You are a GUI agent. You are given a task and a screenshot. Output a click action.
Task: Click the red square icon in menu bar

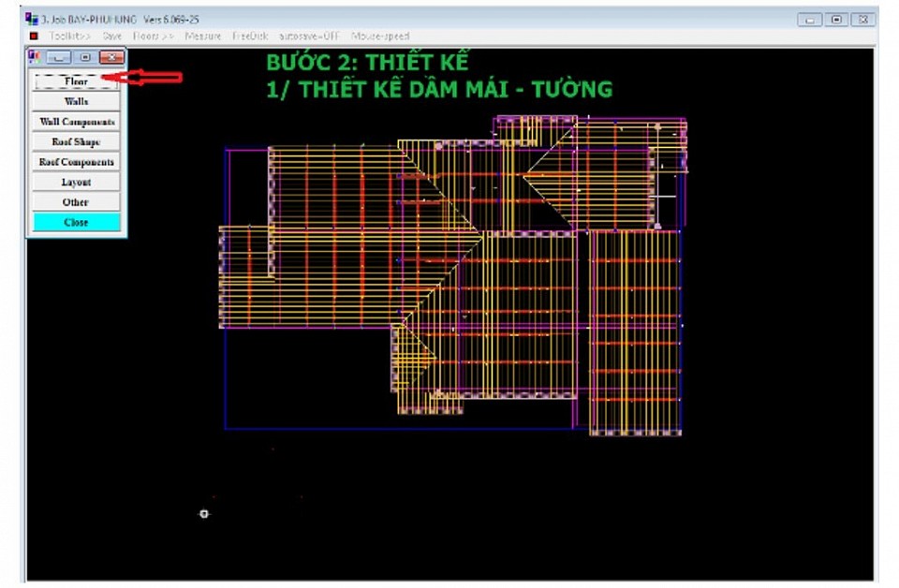pyautogui.click(x=34, y=37)
